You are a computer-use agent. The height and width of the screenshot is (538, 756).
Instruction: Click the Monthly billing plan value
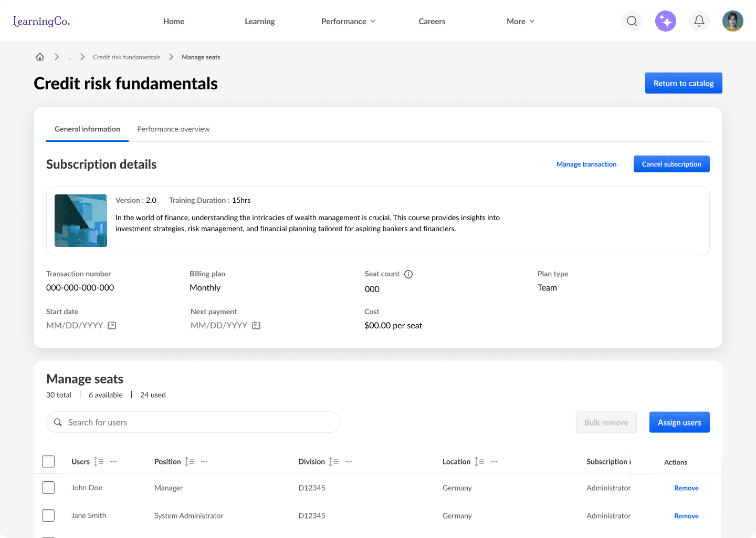(x=205, y=287)
